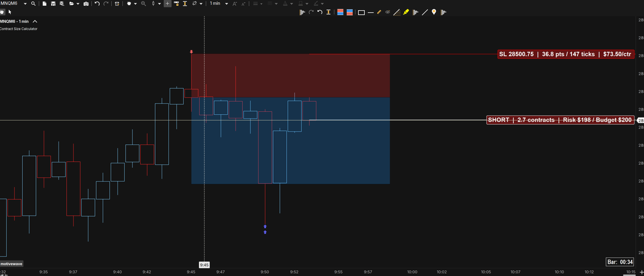Click drawing toolbar vertical range tool
Image resolution: width=644 pixels, height=276 pixels.
pyautogui.click(x=328, y=12)
